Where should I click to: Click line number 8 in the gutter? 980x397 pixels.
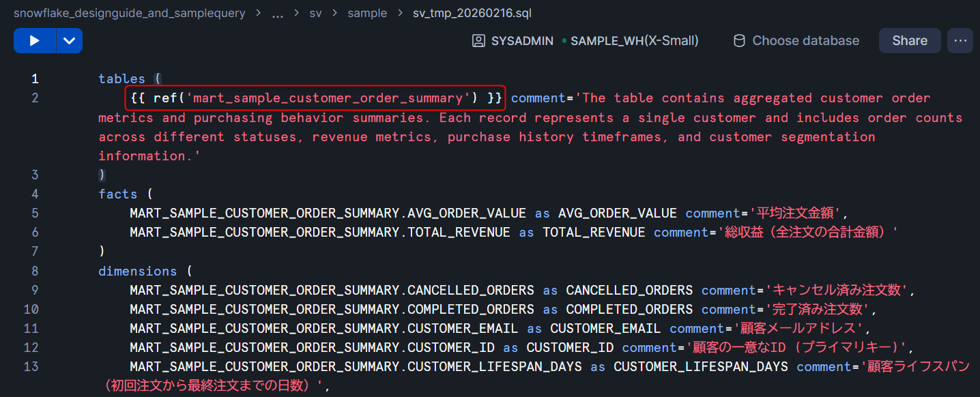(35, 271)
